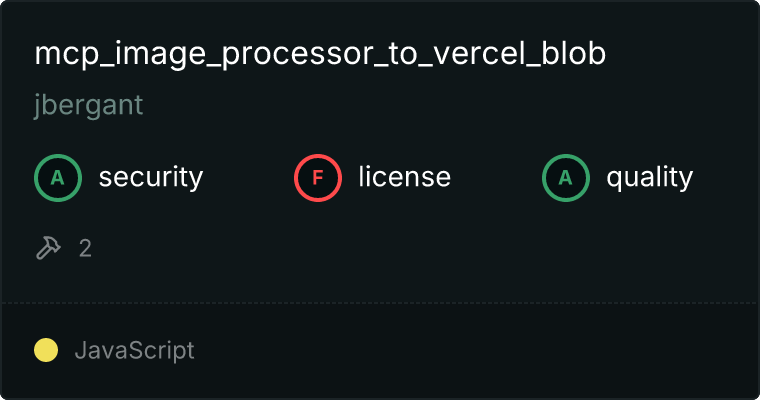760x400 pixels.
Task: Click the letter F inside the license badge
Action: point(318,178)
